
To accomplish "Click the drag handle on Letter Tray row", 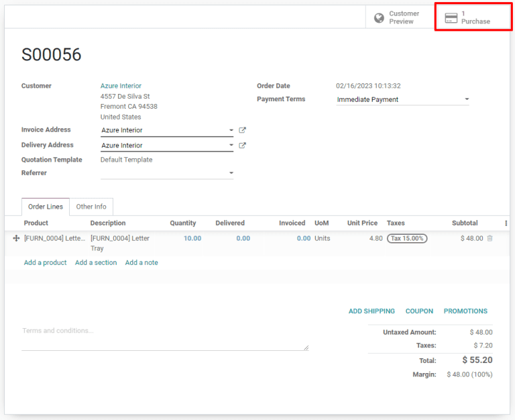I will 16,238.
